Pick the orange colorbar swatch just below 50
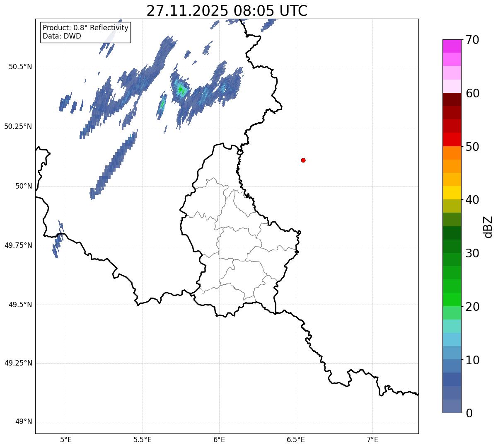Image resolution: width=498 pixels, height=448 pixels. 452,153
